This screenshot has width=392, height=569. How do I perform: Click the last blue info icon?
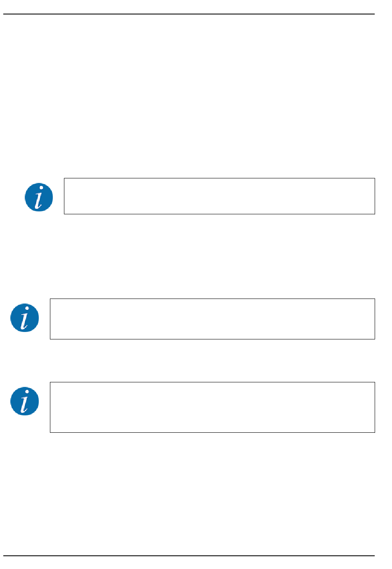coord(25,401)
